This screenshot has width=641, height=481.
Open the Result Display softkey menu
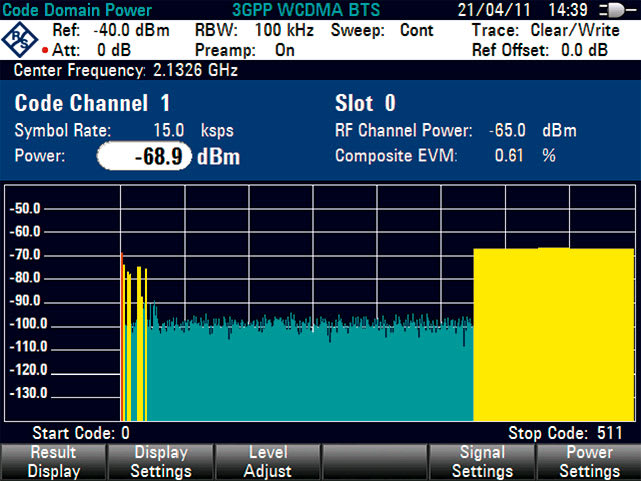click(x=53, y=462)
